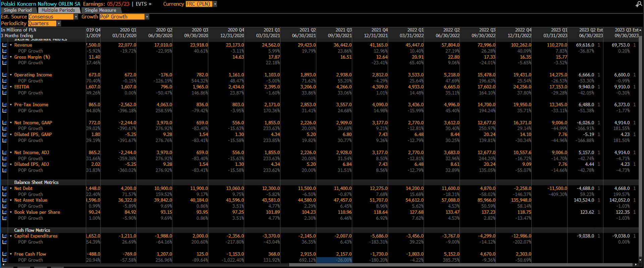Click chart icon beside Free Cash Flow

[x=4, y=254]
